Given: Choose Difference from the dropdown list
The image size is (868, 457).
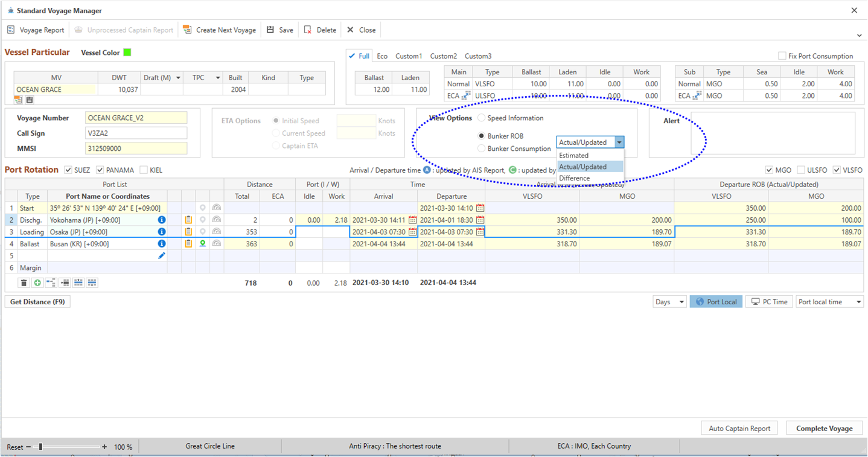Looking at the screenshot, I should click(x=590, y=178).
